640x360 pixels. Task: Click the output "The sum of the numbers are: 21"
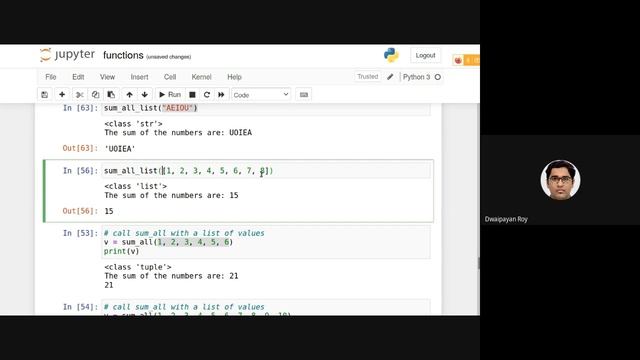(171, 276)
